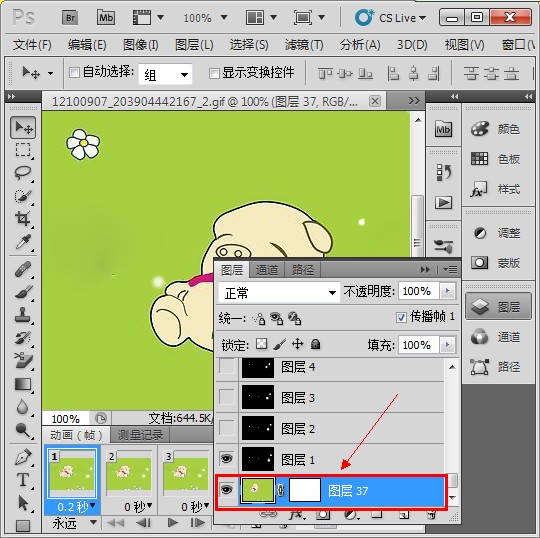Show 图层 4 via visibility box
This screenshot has height=538, width=540.
[x=227, y=366]
